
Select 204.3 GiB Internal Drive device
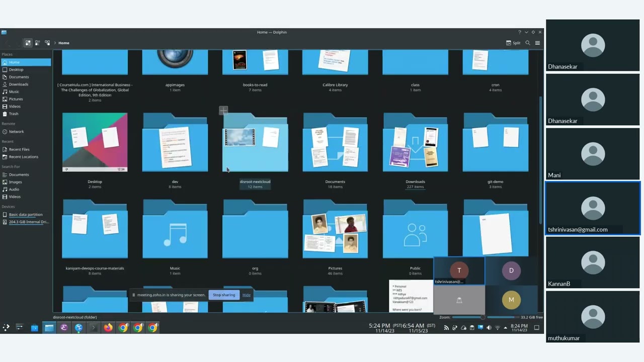26,222
